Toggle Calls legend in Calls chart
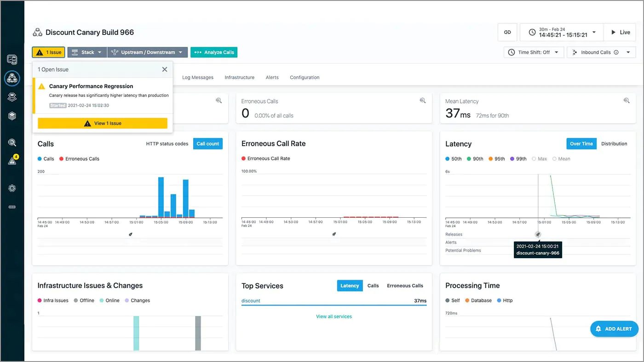The height and width of the screenshot is (362, 644). pos(46,159)
